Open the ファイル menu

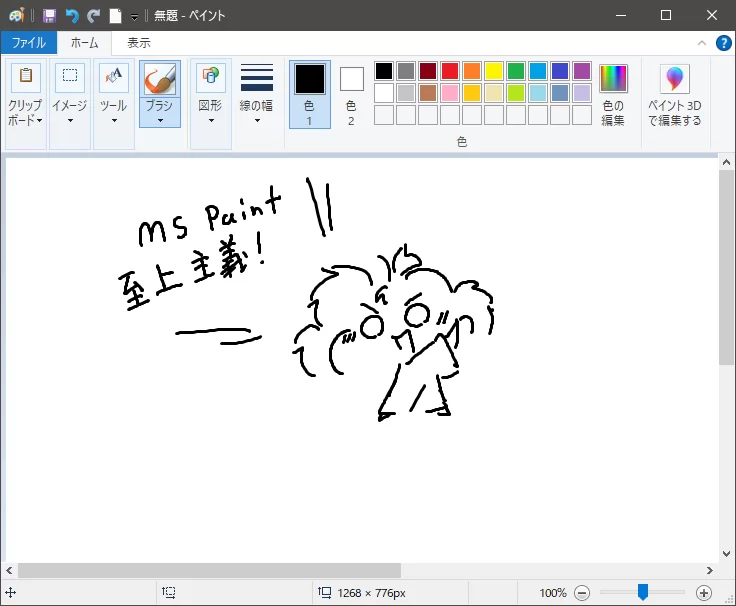[28, 43]
